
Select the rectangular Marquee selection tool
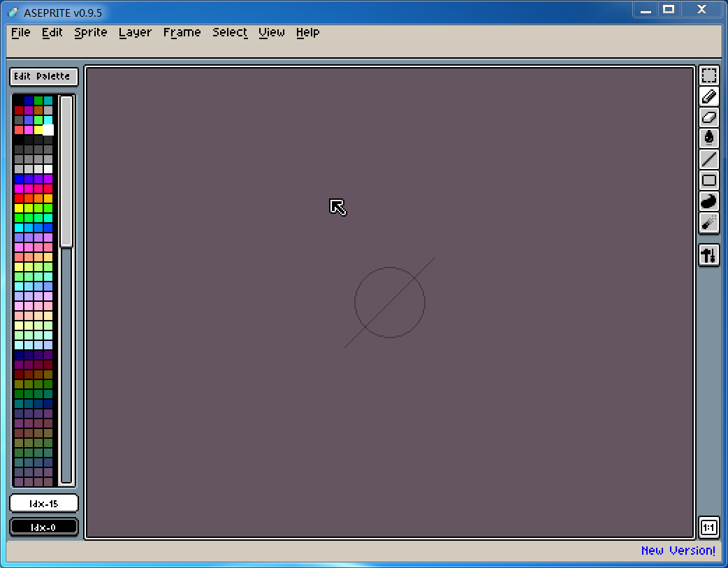coord(709,75)
